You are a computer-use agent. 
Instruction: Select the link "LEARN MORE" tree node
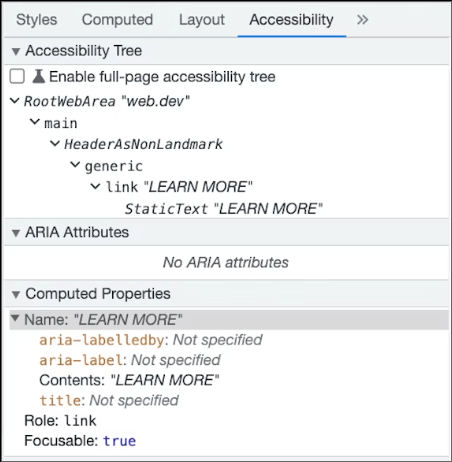pos(179,187)
